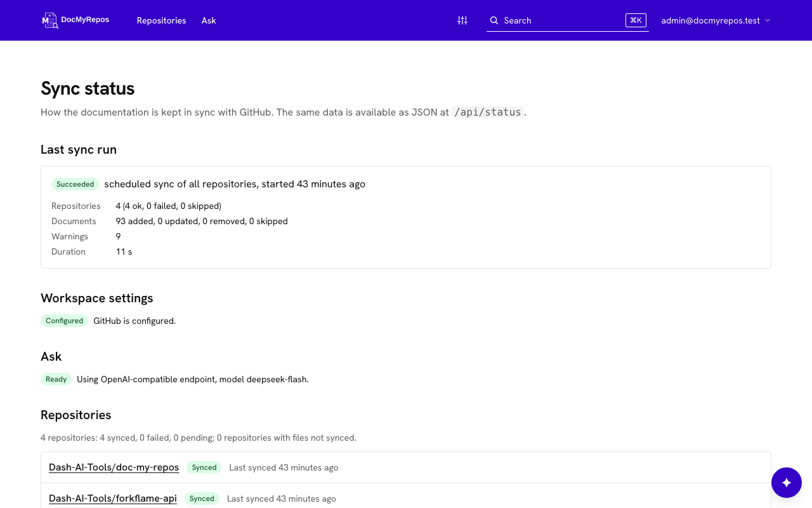The width and height of the screenshot is (812, 508).
Task: Click the '4 repositories: 4 synced' summary line
Action: click(199, 438)
